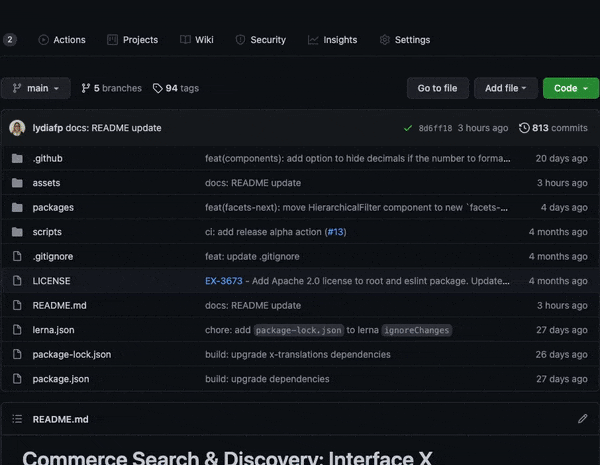This screenshot has height=465, width=600.
Task: Open the scripts folder
Action: coord(47,232)
